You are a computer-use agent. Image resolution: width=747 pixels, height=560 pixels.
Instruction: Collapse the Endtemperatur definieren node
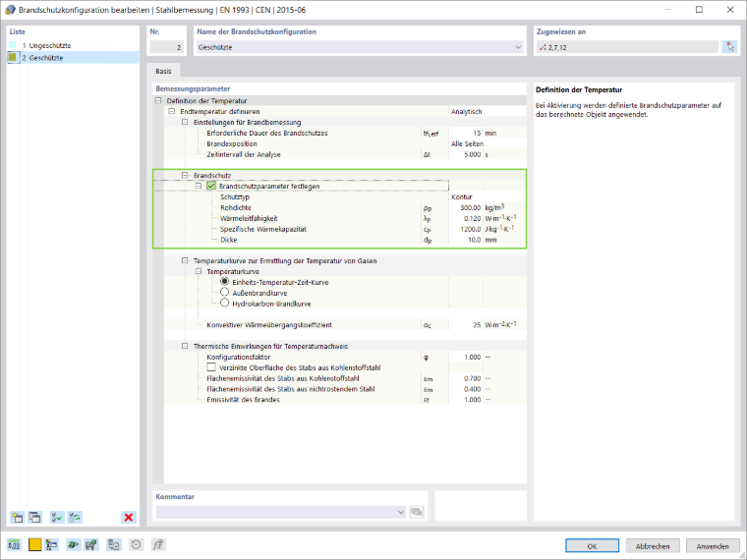171,111
